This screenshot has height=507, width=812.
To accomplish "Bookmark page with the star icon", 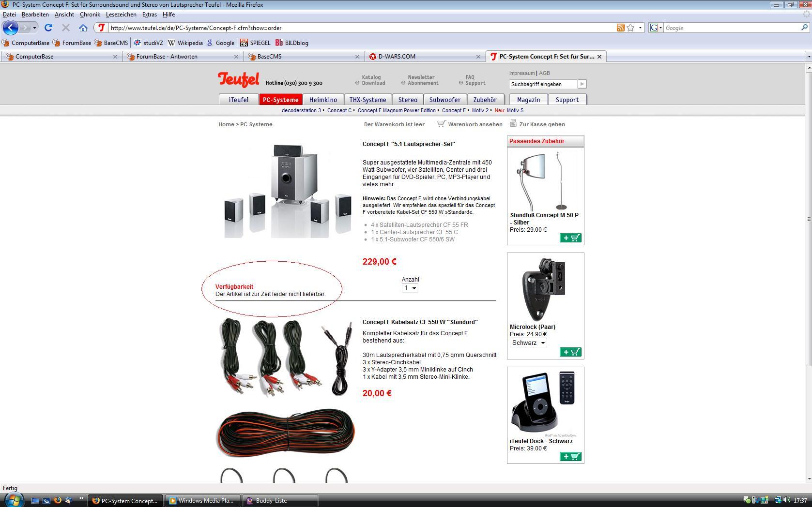I will (x=630, y=28).
